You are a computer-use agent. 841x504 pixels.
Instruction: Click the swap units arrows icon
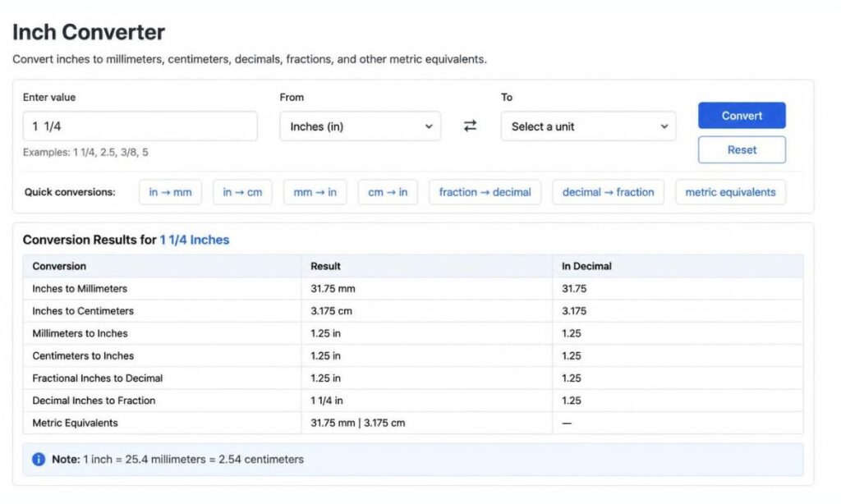click(470, 126)
